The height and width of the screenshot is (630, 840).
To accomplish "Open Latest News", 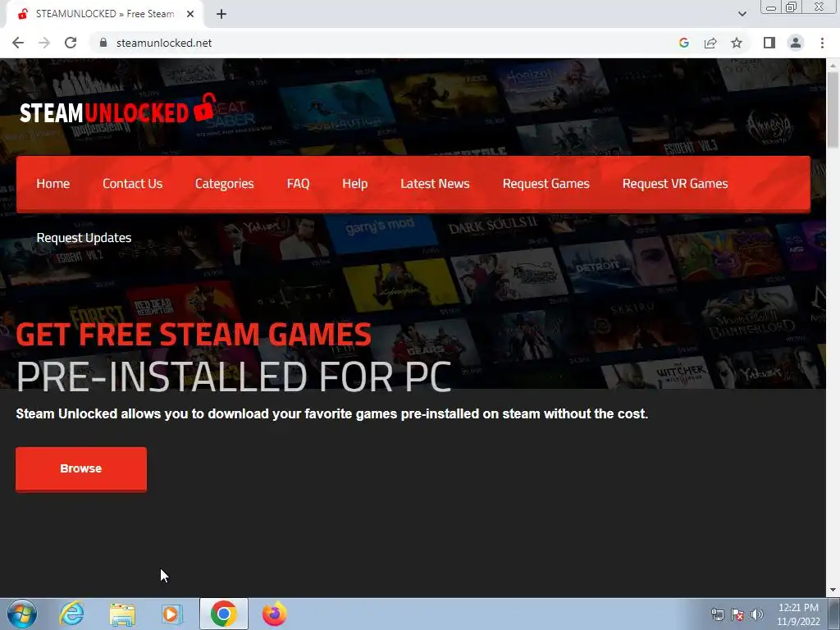I will [x=435, y=184].
